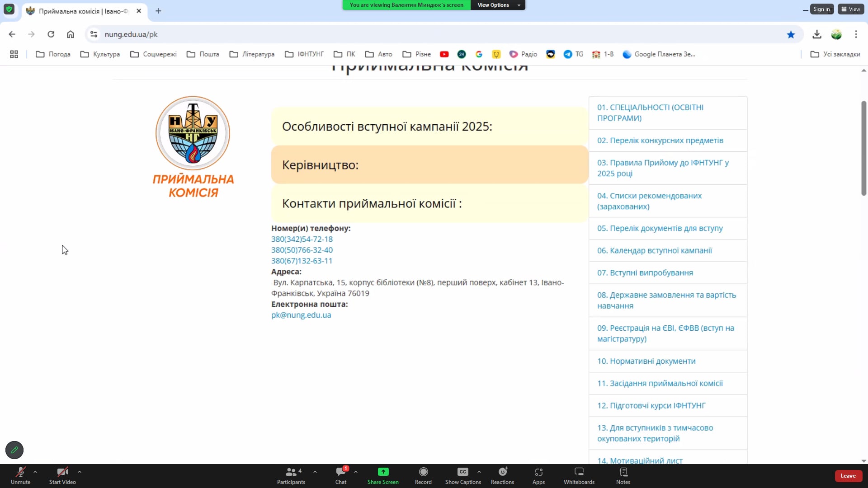
Task: Expand Participants options caret
Action: 315,472
